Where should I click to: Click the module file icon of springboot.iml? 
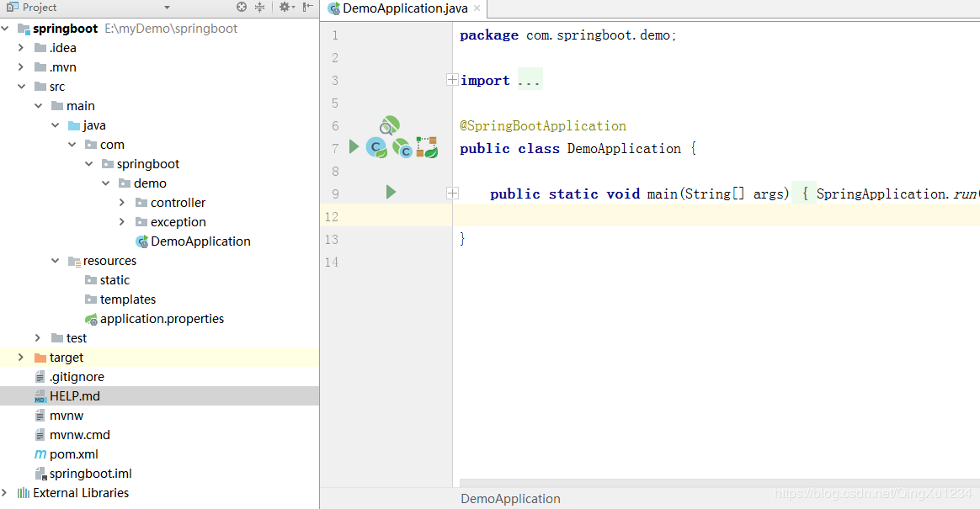click(x=40, y=474)
